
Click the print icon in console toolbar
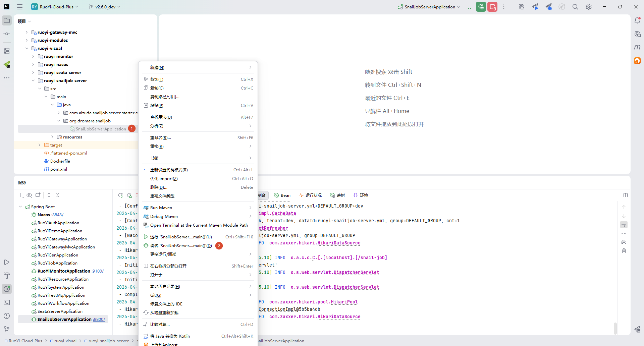624,242
